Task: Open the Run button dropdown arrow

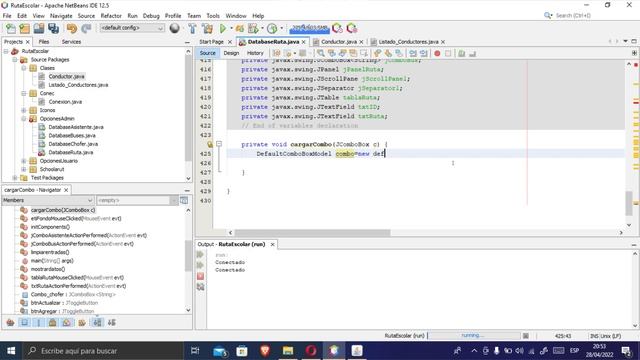Action: [x=231, y=29]
